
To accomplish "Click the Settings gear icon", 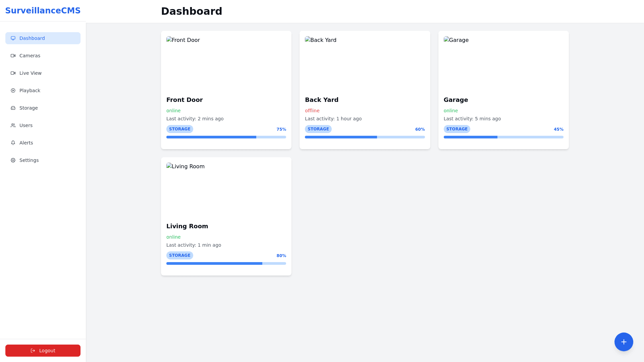I will pos(13,160).
